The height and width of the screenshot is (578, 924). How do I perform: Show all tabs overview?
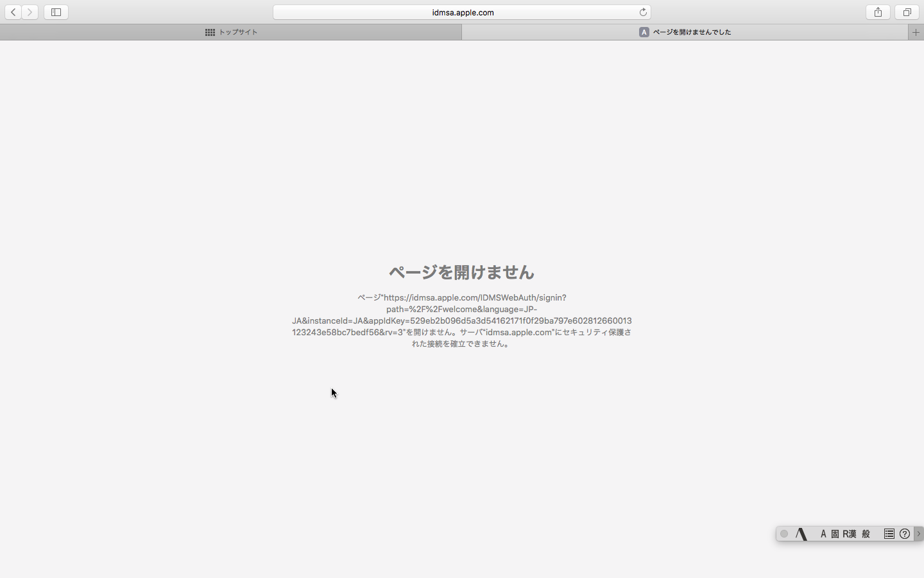[x=907, y=12]
